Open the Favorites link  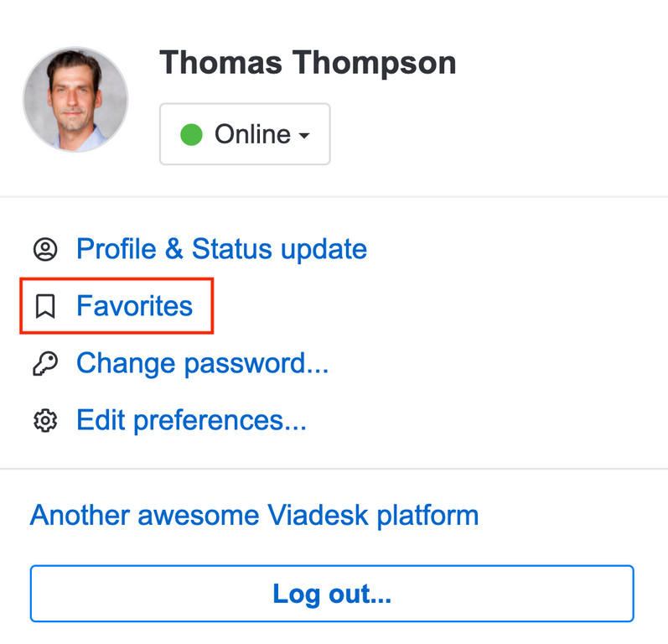tap(135, 306)
